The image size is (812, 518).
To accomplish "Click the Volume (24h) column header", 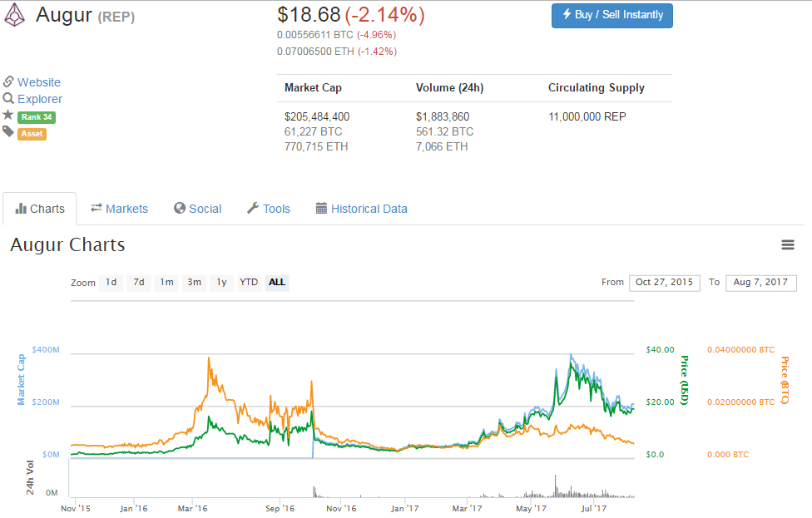I will point(449,87).
